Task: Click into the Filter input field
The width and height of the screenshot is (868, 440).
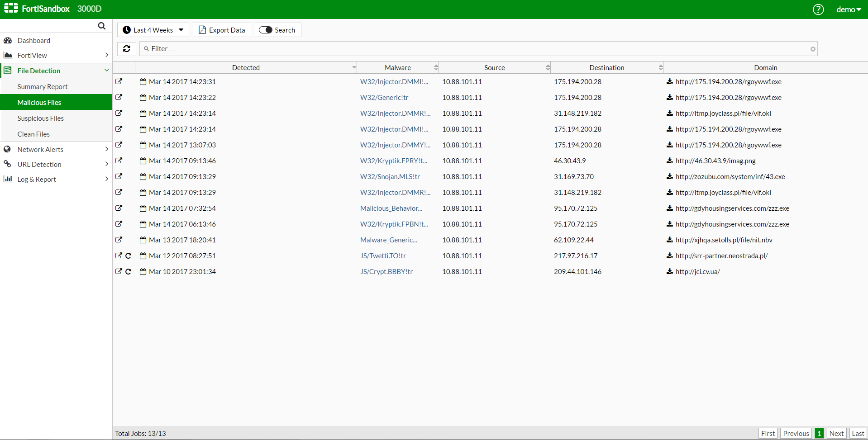Action: coord(475,49)
